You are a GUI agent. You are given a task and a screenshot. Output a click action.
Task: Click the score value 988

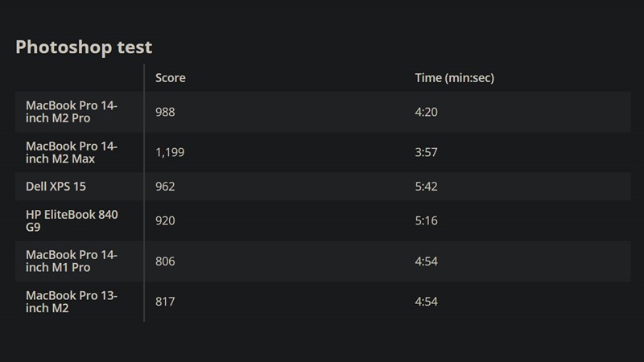pyautogui.click(x=165, y=112)
